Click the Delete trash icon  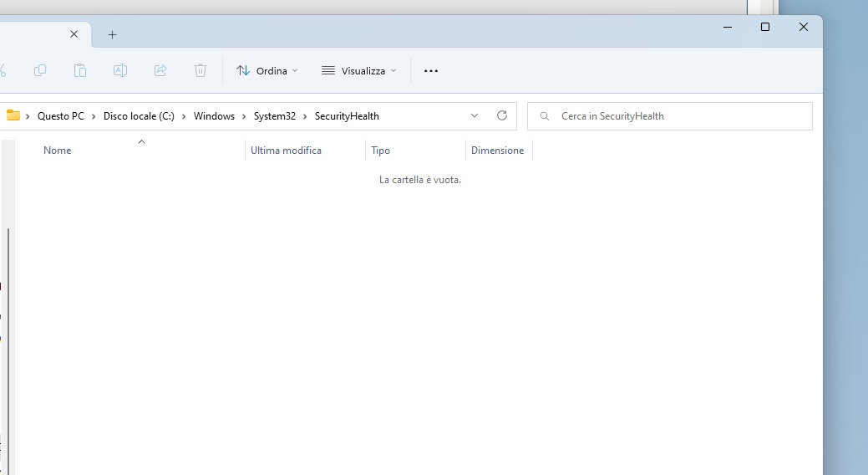tap(201, 70)
